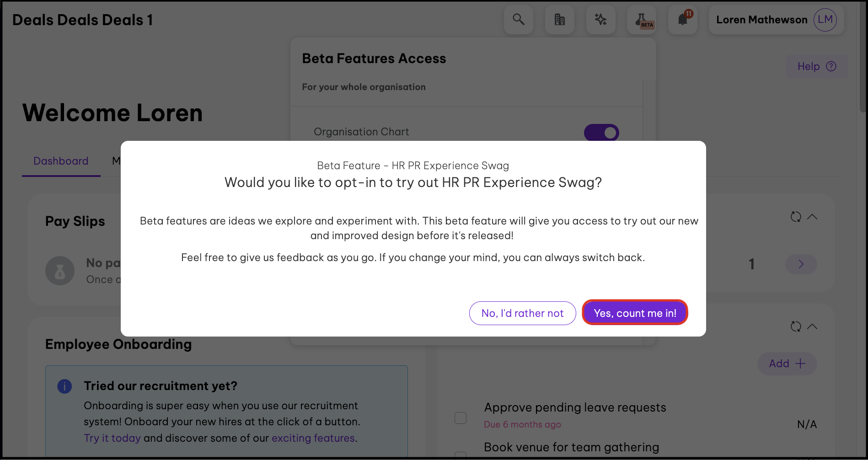Switch to the Dashboard tab
The width and height of the screenshot is (868, 460).
click(x=61, y=161)
